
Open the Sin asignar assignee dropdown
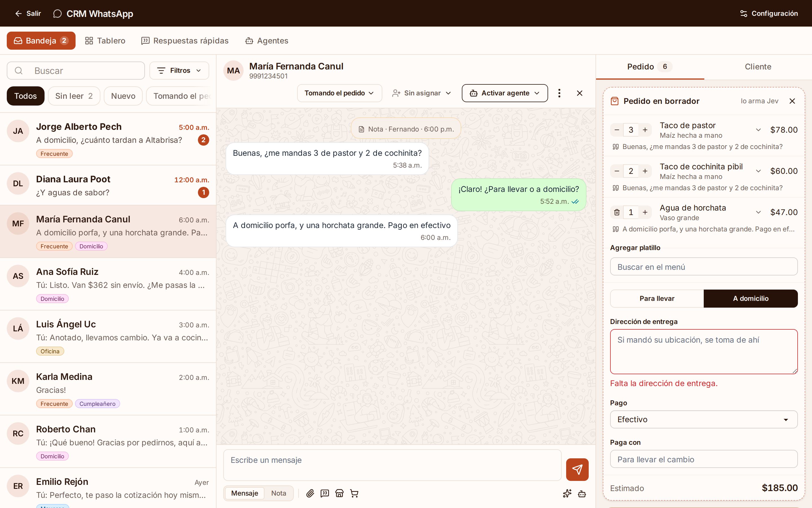click(x=422, y=93)
